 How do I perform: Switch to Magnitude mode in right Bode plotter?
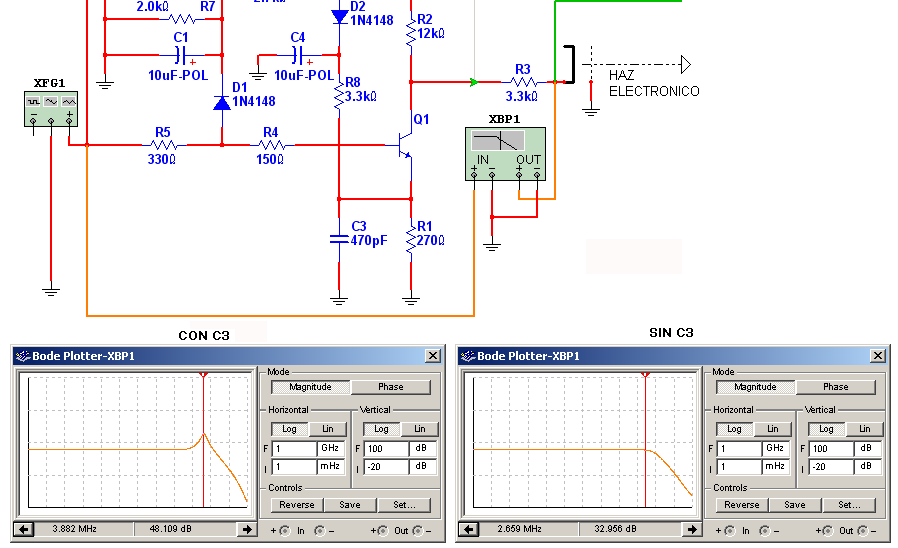tap(755, 387)
